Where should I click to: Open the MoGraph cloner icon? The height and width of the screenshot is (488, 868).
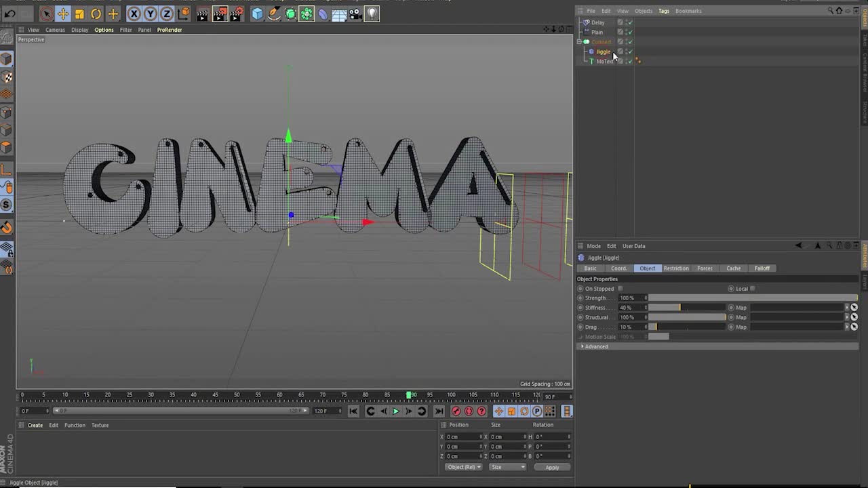tap(307, 14)
